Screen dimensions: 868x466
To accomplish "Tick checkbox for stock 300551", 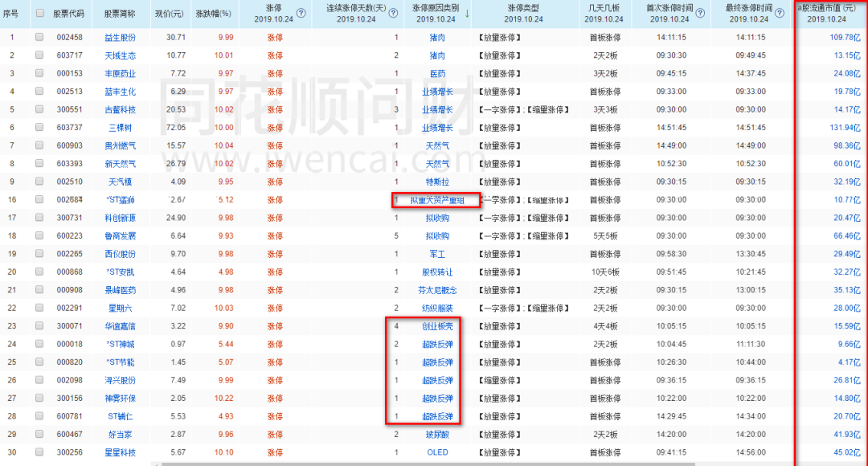I will click(x=39, y=109).
